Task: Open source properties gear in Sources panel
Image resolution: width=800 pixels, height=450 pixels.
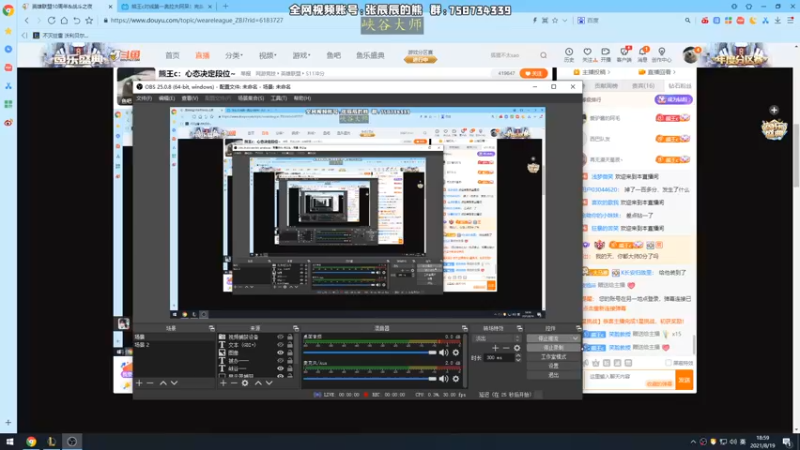Action: [245, 383]
